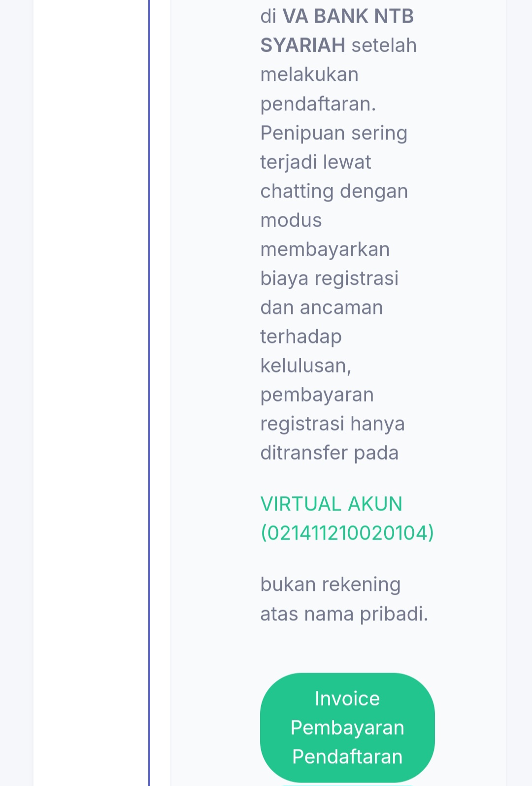
Task: Click the bold word SYARIAH
Action: click(x=303, y=45)
